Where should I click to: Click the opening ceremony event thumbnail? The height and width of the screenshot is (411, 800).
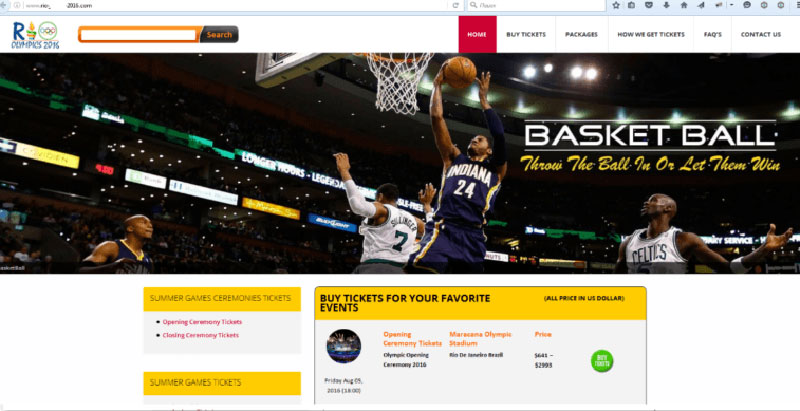click(x=343, y=346)
